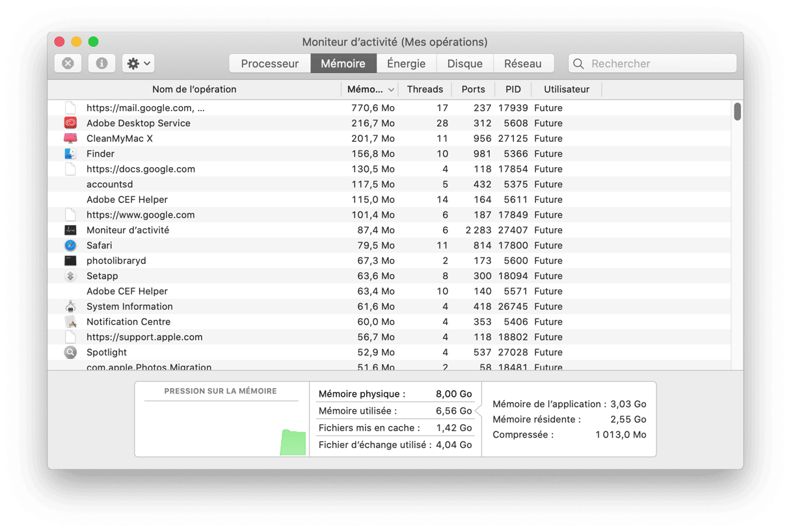Select the Safari process name

pyautogui.click(x=100, y=245)
